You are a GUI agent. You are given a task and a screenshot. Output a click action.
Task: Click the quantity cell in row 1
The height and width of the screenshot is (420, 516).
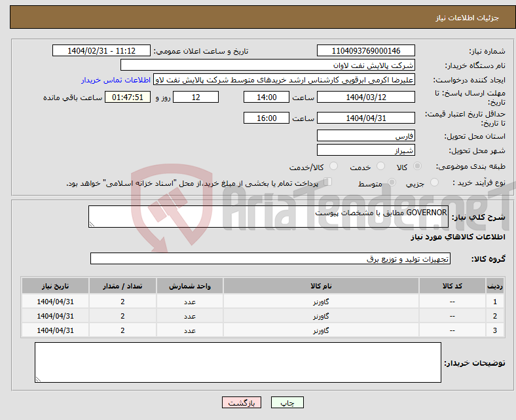click(122, 302)
